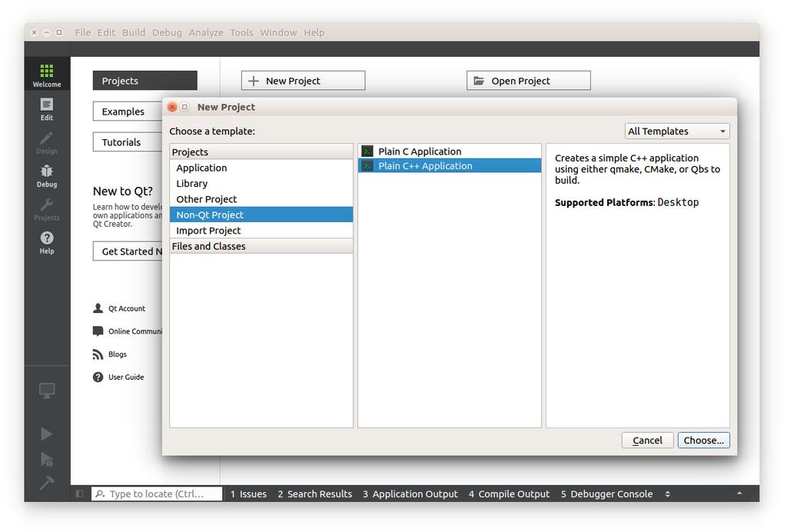Image resolution: width=787 pixels, height=532 pixels.
Task: Open Edit mode in sidebar
Action: (47, 109)
